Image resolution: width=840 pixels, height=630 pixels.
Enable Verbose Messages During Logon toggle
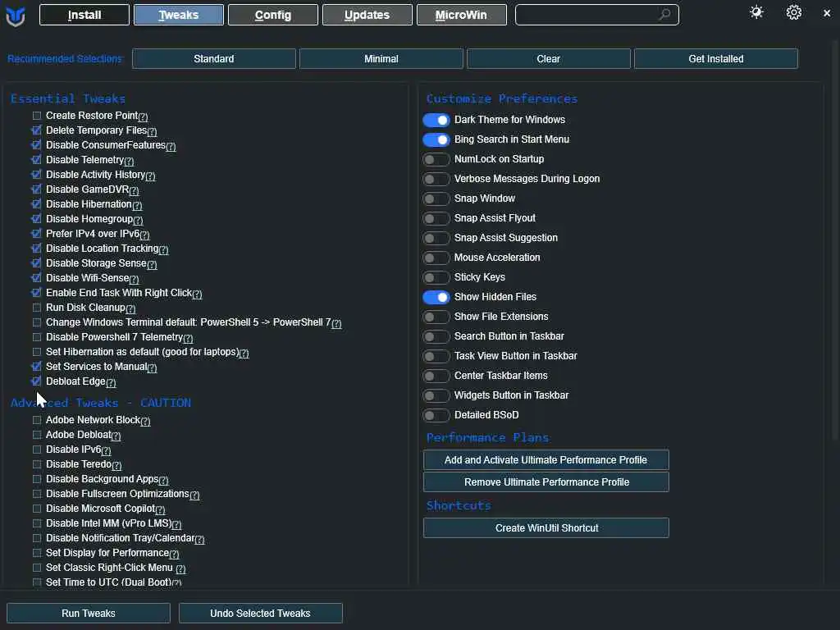(x=436, y=179)
